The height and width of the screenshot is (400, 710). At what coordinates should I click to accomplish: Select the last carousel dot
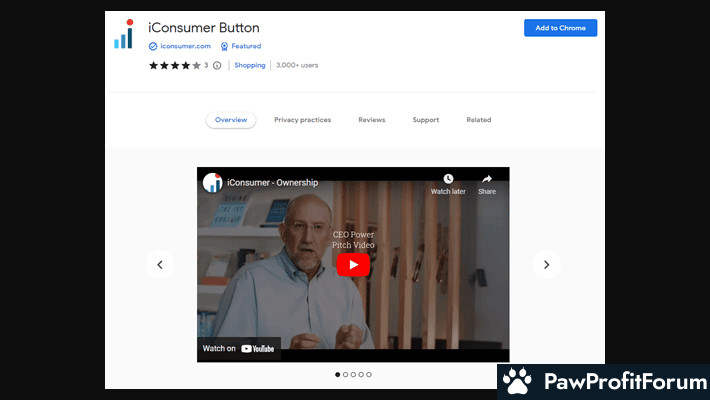(369, 374)
